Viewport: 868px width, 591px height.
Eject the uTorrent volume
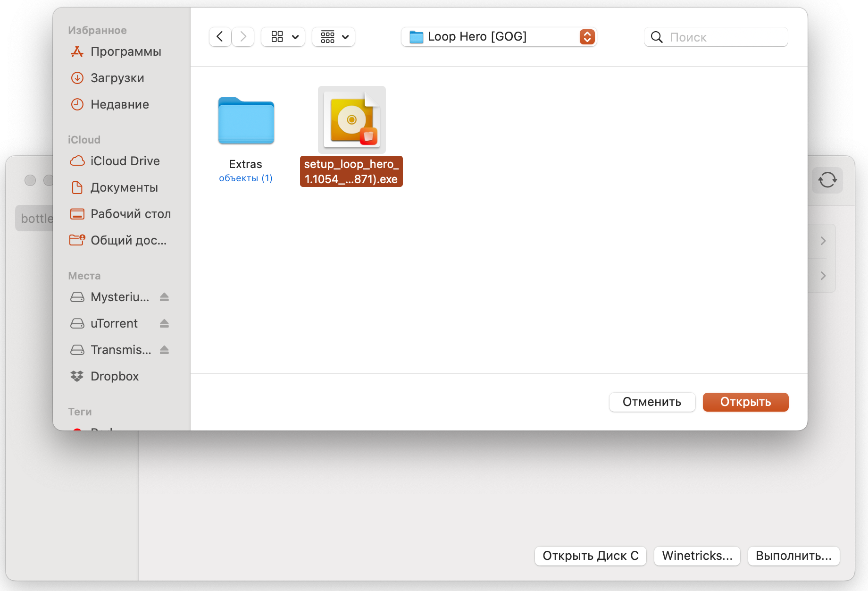164,323
